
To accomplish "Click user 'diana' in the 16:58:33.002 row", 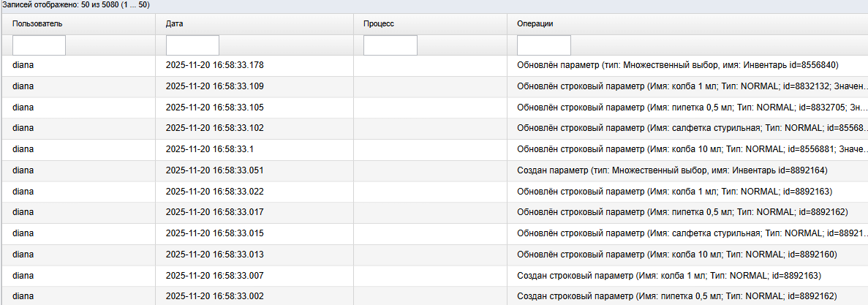I will [23, 296].
